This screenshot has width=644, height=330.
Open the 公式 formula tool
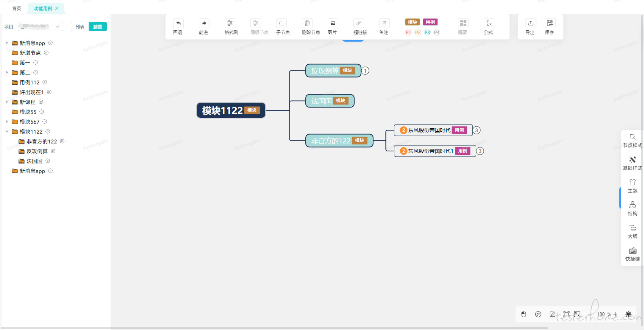coord(489,23)
